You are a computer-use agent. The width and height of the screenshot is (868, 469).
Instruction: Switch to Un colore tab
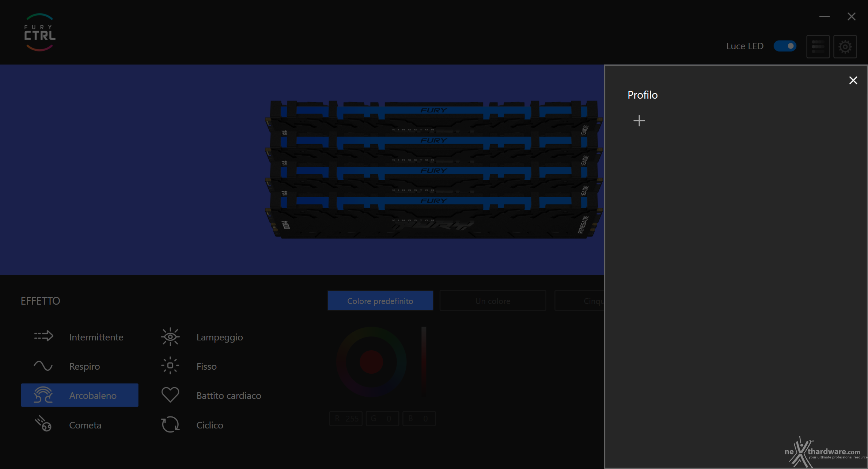click(493, 301)
